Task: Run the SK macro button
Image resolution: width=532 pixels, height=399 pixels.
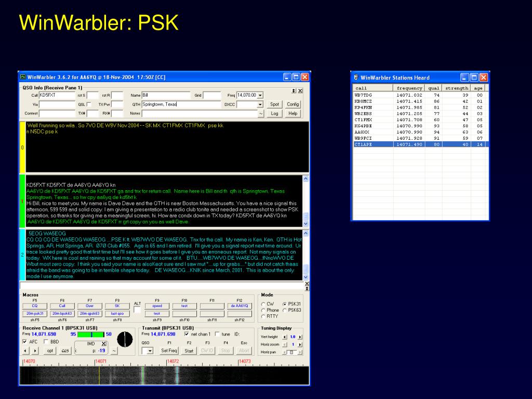Action: [x=117, y=306]
